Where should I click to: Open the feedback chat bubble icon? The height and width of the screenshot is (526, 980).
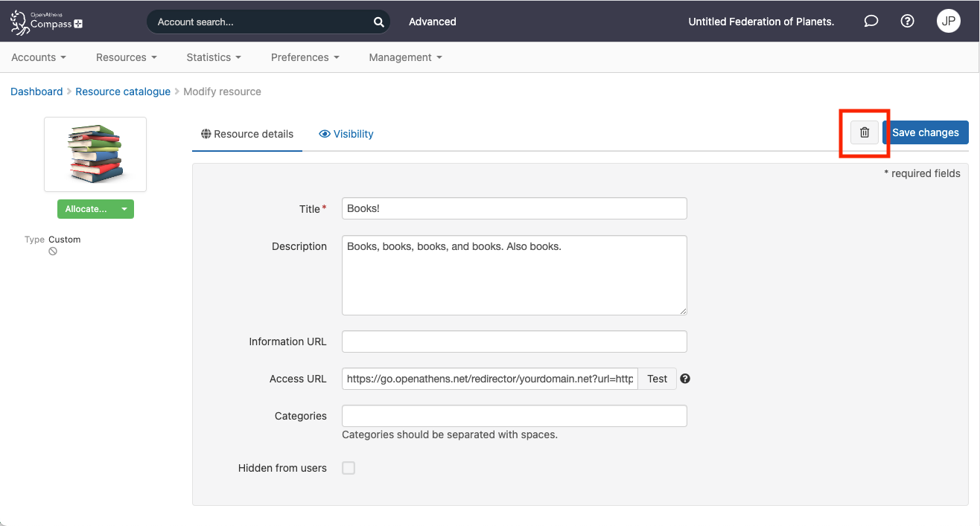tap(871, 21)
